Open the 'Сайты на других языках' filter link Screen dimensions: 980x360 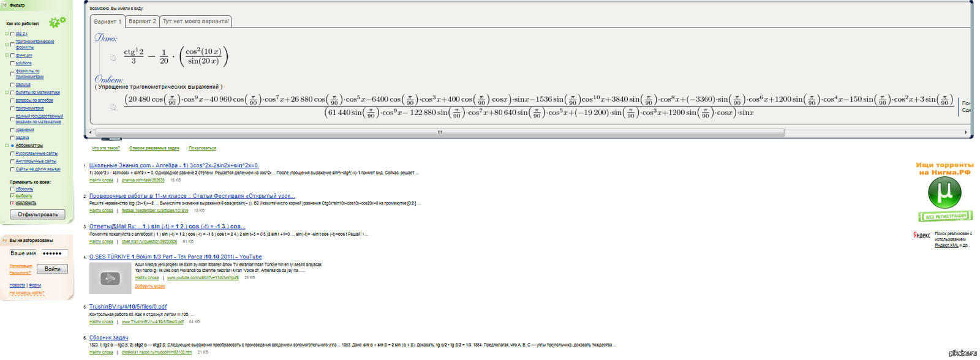[38, 169]
